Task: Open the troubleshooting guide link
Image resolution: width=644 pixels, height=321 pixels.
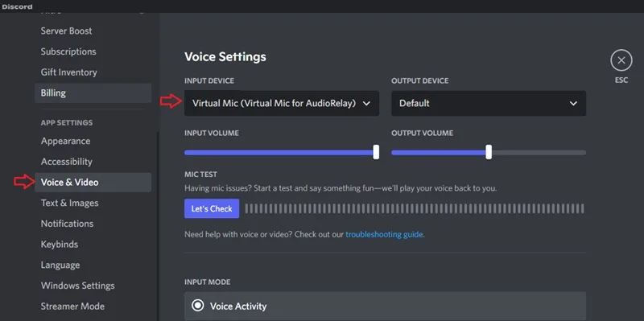Action: click(384, 235)
